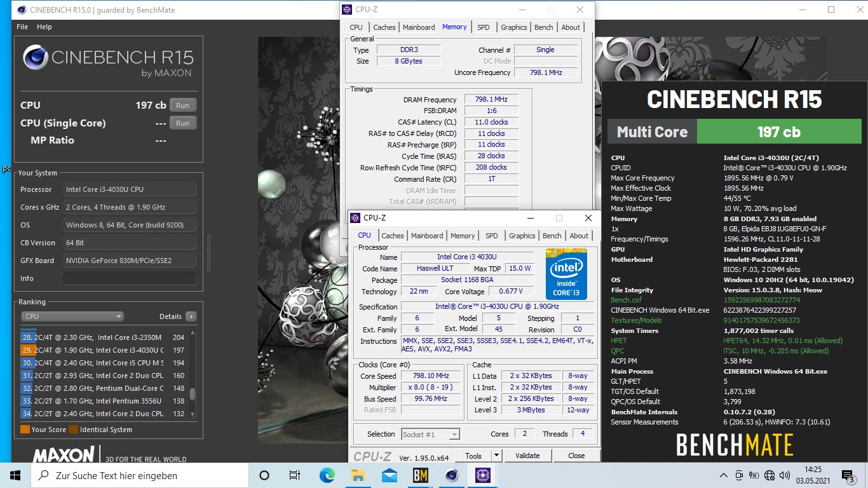The image size is (868, 488).
Task: Open Graphics tab in front CPU-Z window
Action: point(522,236)
